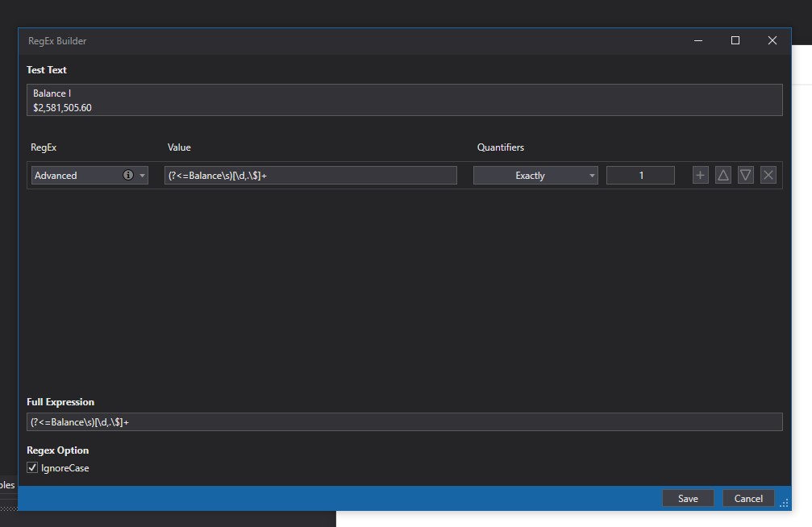The height and width of the screenshot is (527, 812).
Task: Click the quantifier value field showing 1
Action: click(640, 175)
